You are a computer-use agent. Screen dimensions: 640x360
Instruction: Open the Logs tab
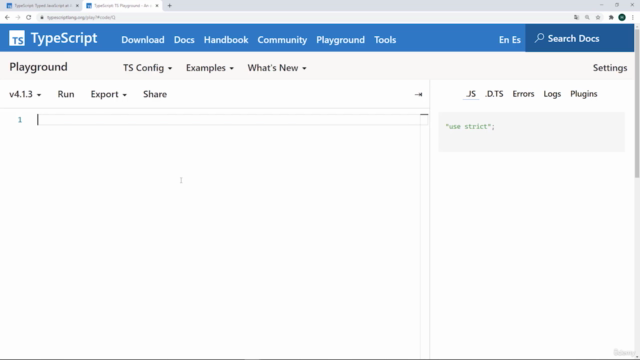(552, 94)
